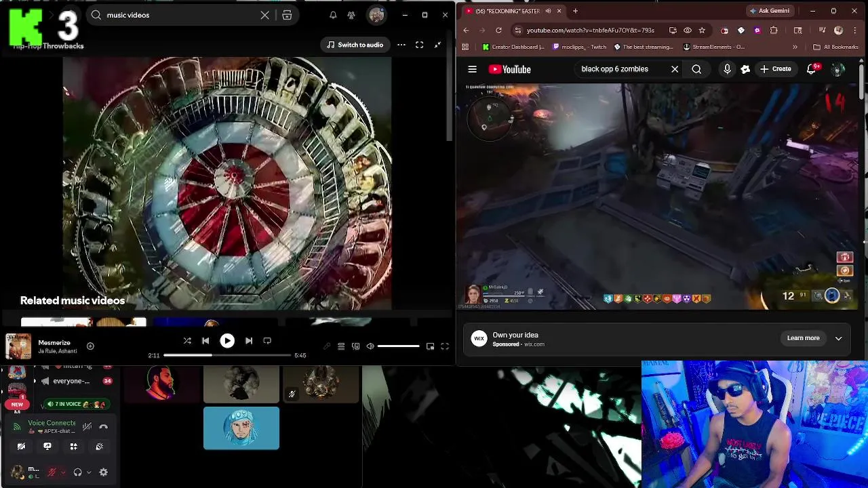
Task: Turn on Discord camera
Action: point(21,446)
